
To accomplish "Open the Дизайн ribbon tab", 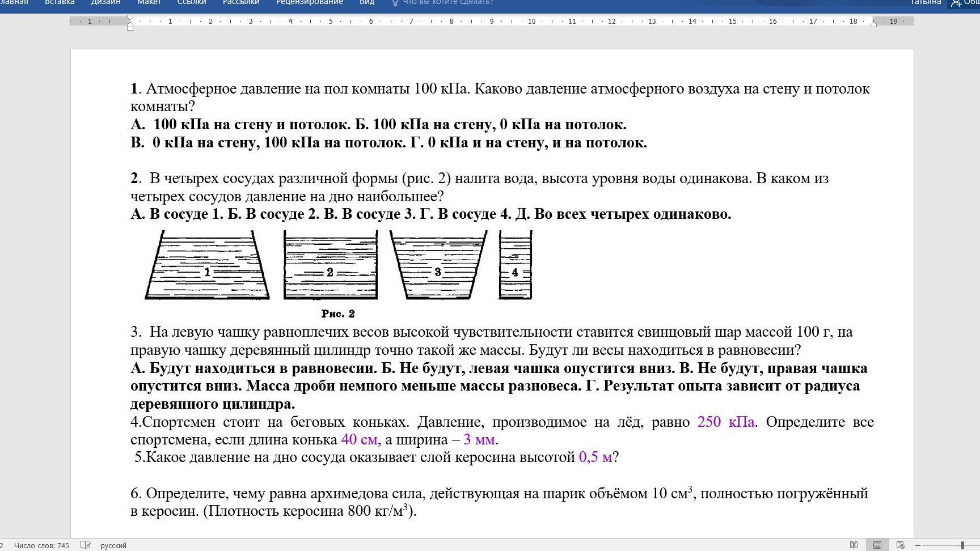I will pyautogui.click(x=105, y=2).
